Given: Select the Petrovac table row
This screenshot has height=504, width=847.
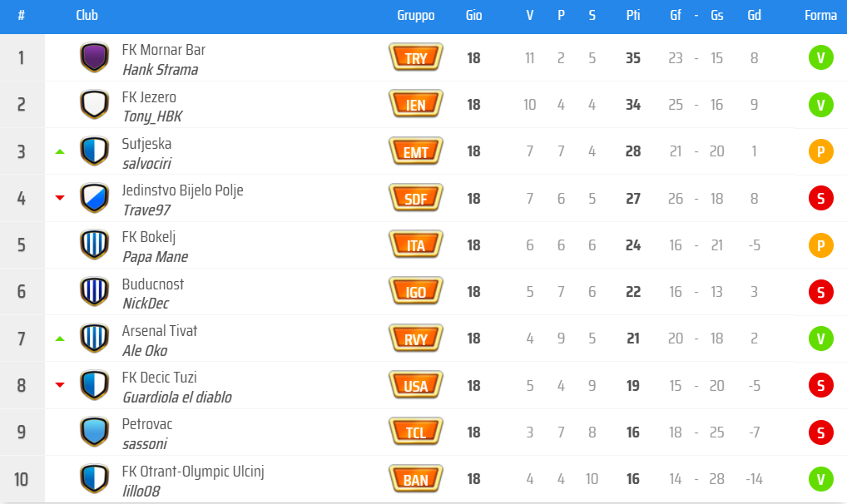Looking at the screenshot, I should tap(423, 432).
